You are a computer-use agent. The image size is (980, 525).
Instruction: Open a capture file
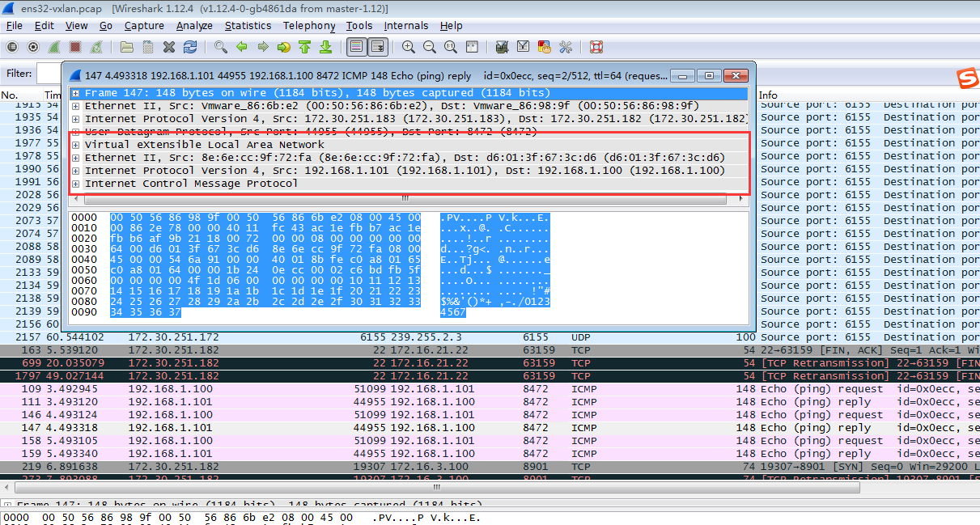(x=127, y=47)
